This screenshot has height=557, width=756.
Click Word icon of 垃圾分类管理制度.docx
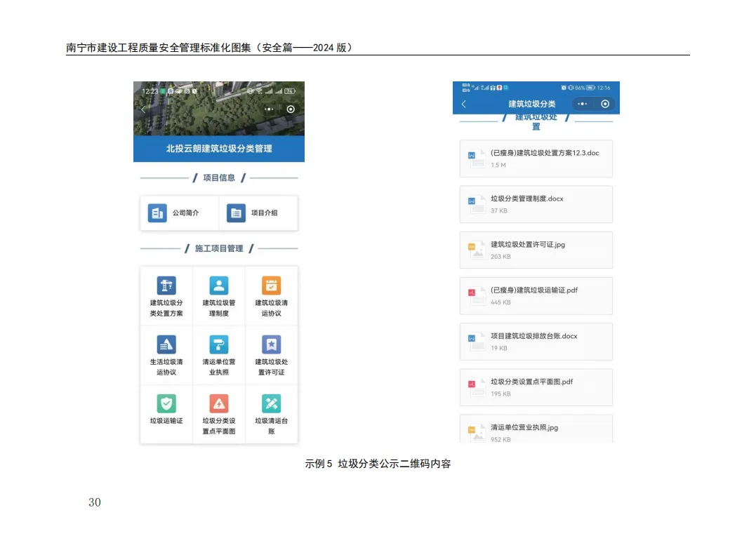tap(476, 204)
